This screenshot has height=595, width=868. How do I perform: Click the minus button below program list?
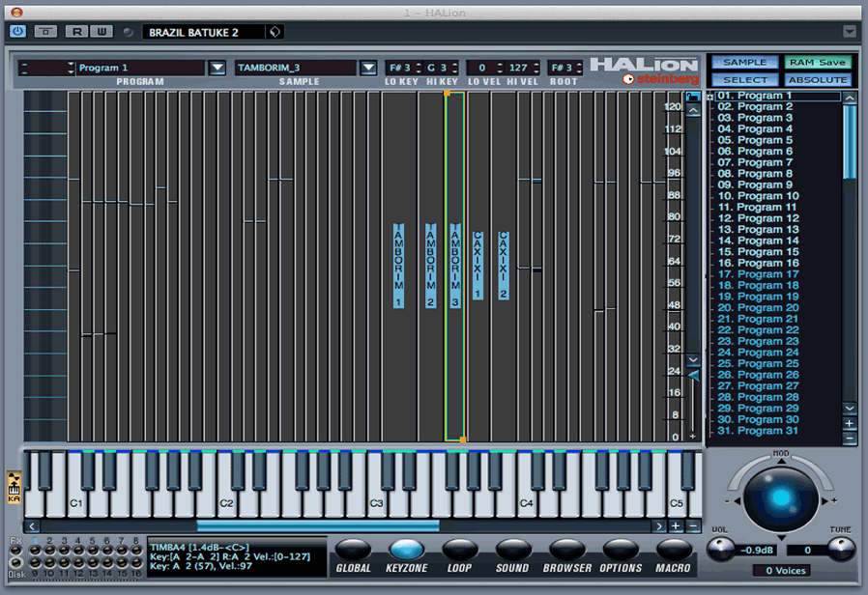pyautogui.click(x=850, y=439)
